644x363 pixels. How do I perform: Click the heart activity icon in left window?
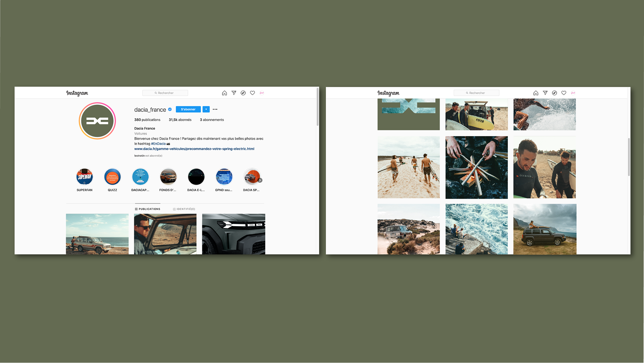point(253,93)
